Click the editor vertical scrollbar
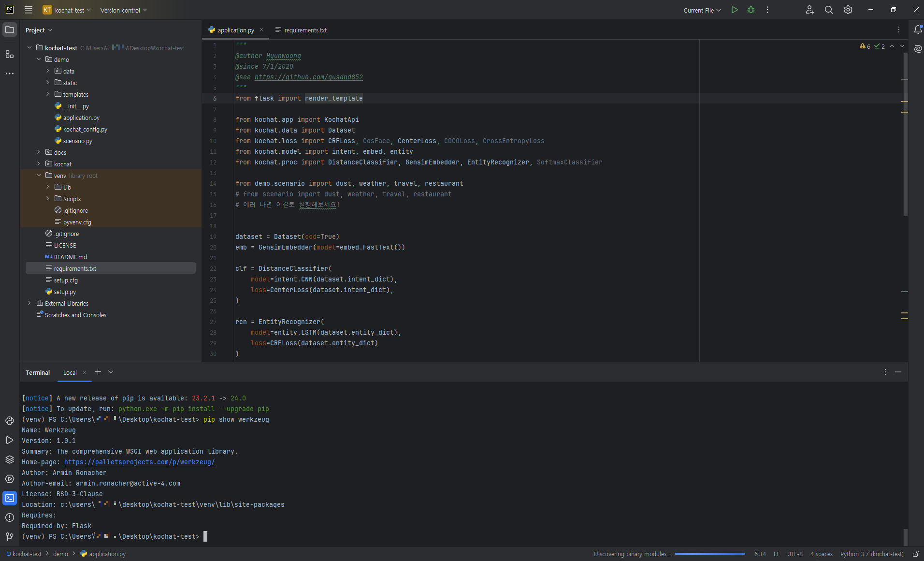924x561 pixels. (x=905, y=134)
